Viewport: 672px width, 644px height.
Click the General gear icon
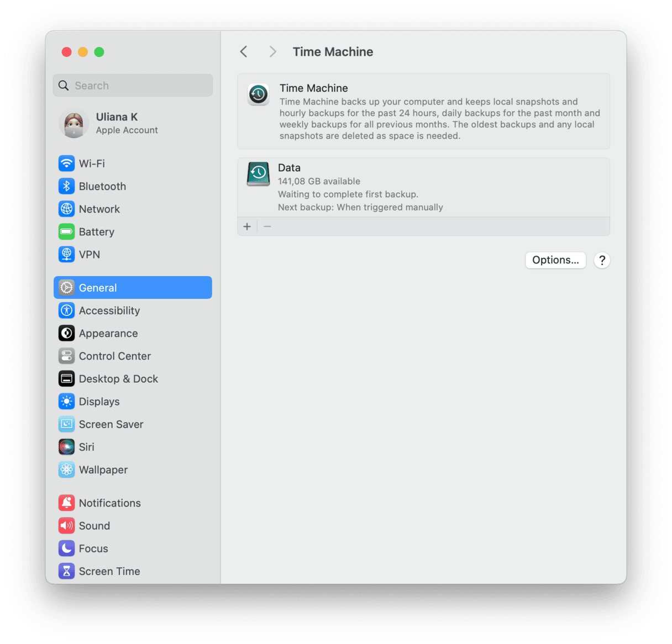click(66, 288)
